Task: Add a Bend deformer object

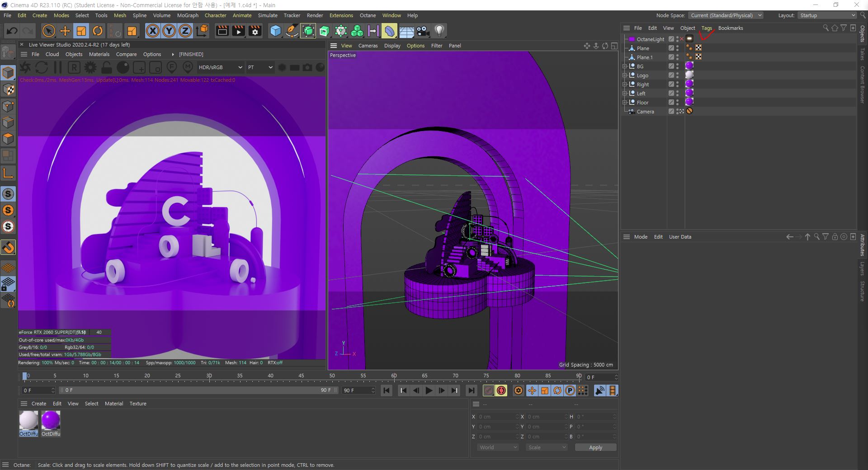Action: click(389, 31)
